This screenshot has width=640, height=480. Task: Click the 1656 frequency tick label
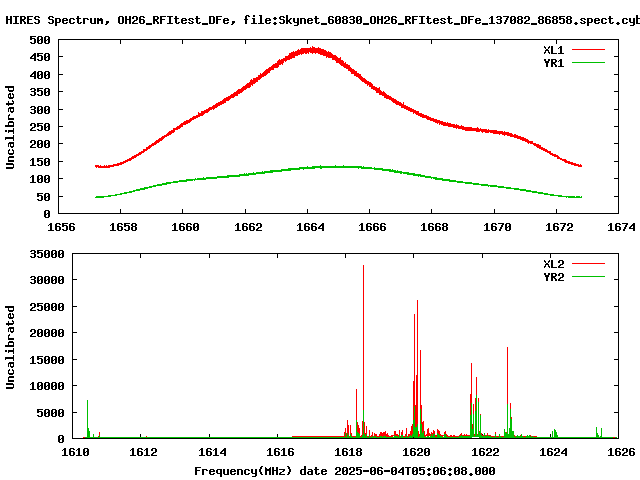pyautogui.click(x=61, y=227)
